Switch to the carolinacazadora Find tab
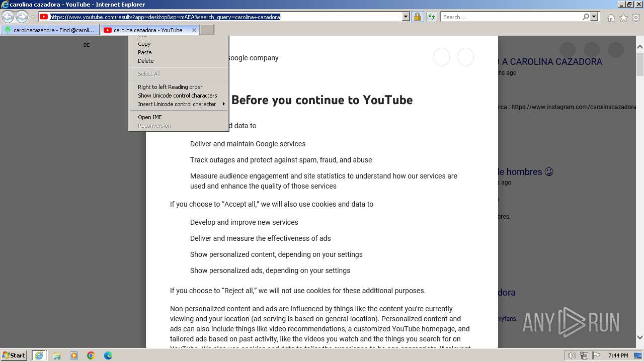The image size is (644, 362). 50,30
